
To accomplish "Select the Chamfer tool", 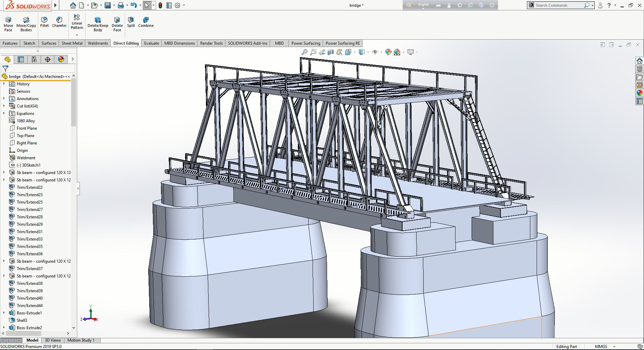I will tap(59, 22).
